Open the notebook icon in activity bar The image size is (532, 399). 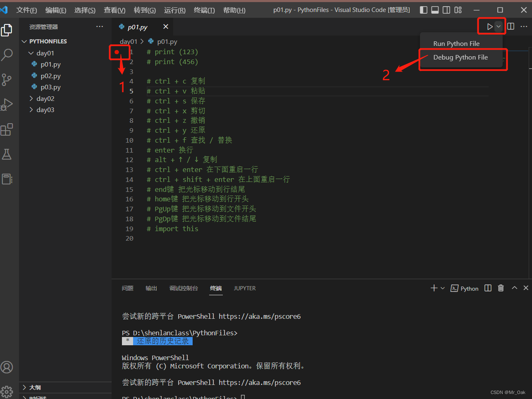coord(7,179)
